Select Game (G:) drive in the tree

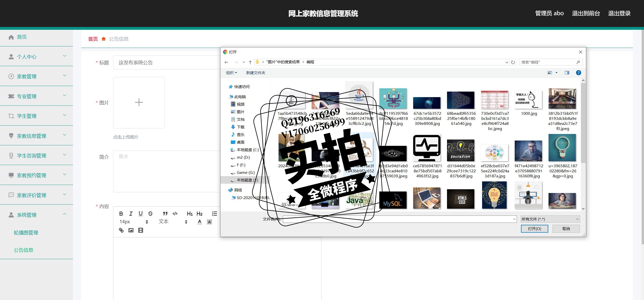coord(243,173)
